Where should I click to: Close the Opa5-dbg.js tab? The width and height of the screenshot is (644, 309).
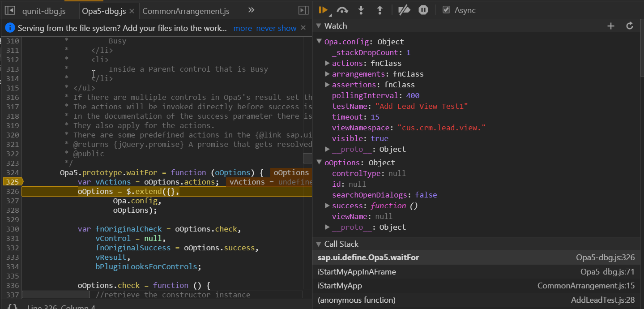(132, 11)
